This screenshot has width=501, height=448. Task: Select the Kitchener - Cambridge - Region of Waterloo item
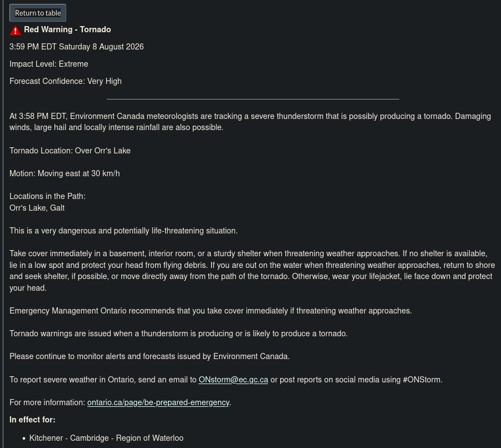(106, 438)
